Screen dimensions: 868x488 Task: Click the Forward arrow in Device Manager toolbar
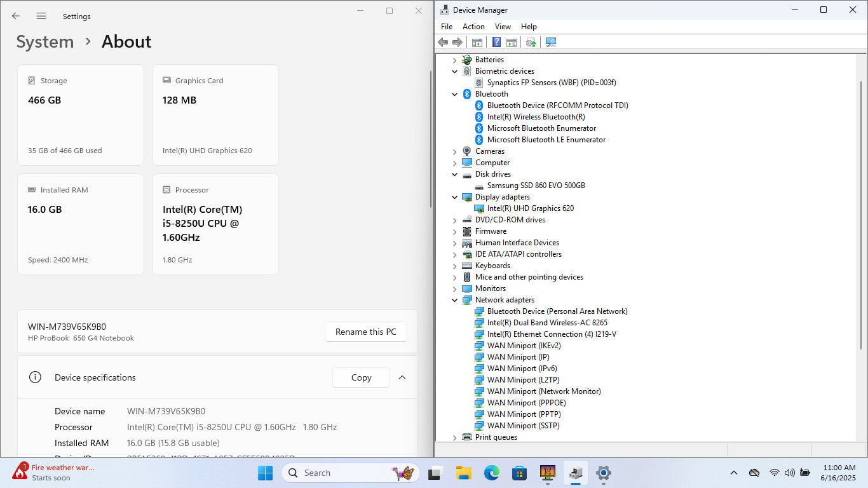458,42
